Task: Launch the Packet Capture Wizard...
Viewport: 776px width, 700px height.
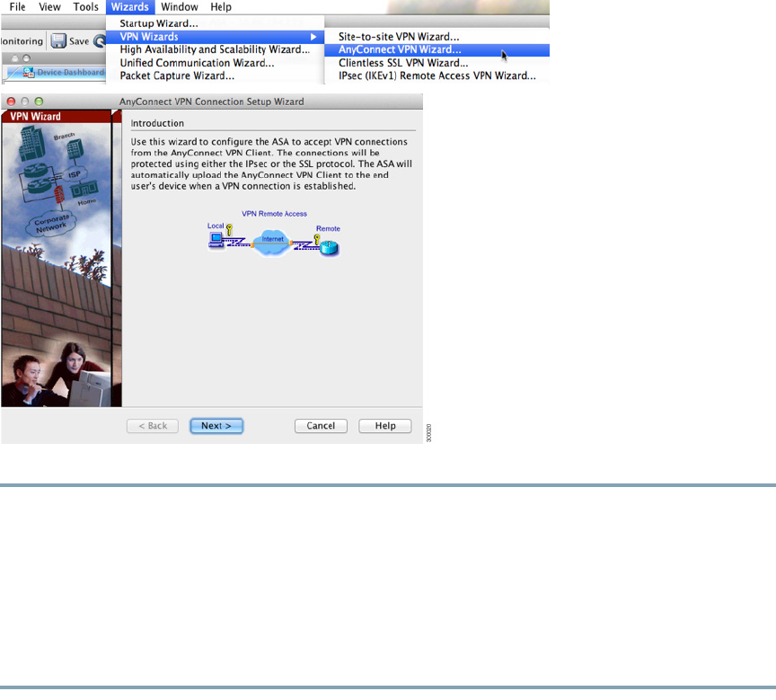Action: tap(215, 75)
